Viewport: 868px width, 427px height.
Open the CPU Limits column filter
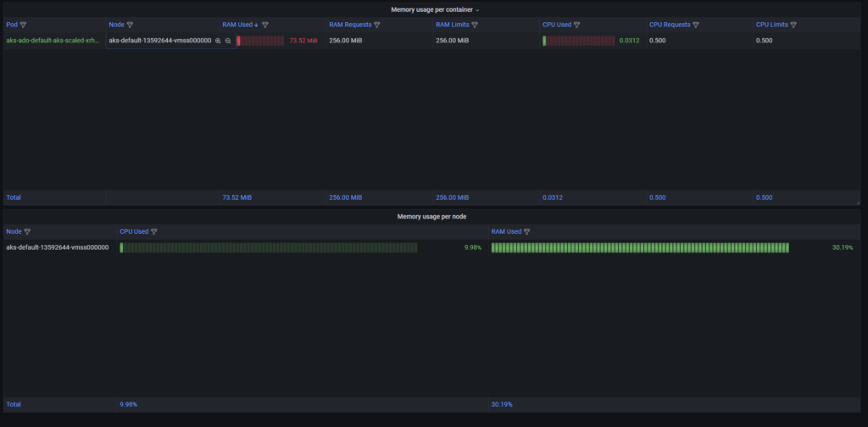point(793,25)
